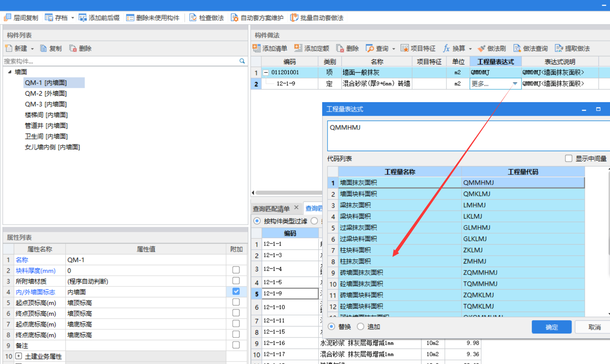Toggle 起点底标高(m) 附加 checkbox
The height and width of the screenshot is (364, 610).
tap(236, 324)
